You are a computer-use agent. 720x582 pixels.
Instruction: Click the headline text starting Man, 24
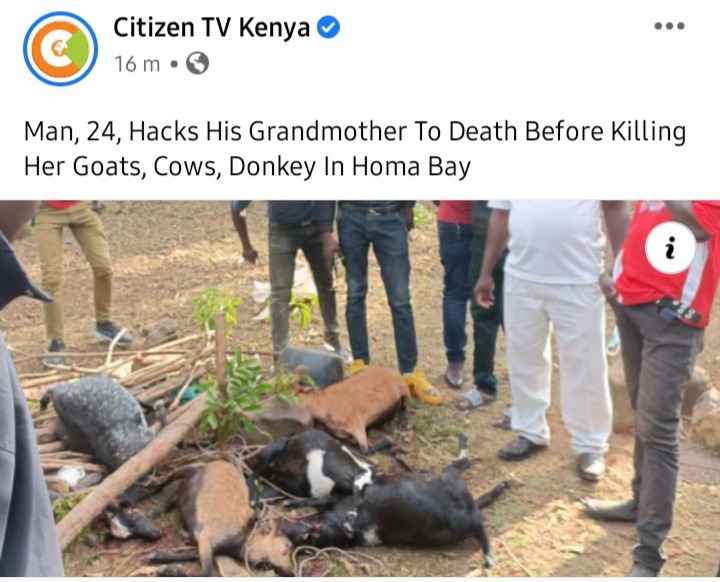click(x=355, y=149)
